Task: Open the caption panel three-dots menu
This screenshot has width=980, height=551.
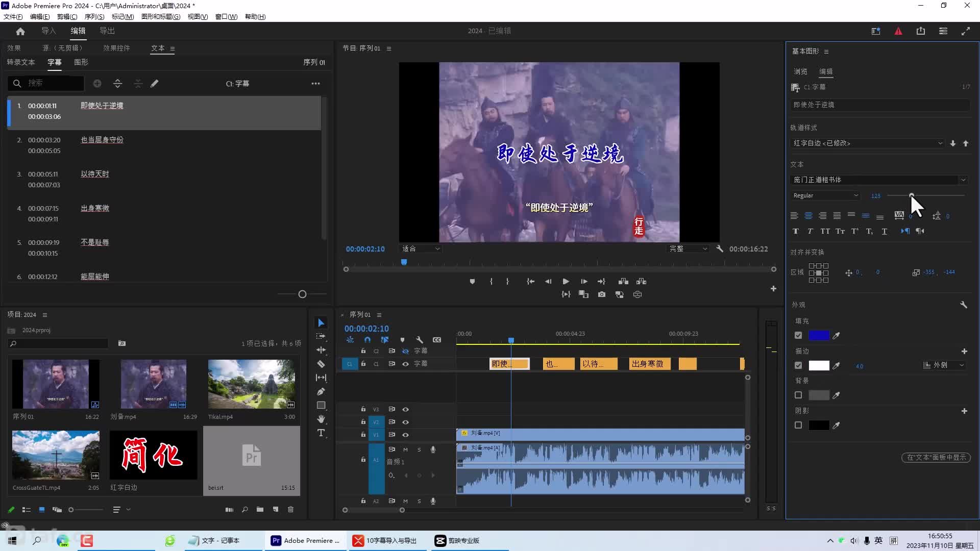Action: coord(316,83)
